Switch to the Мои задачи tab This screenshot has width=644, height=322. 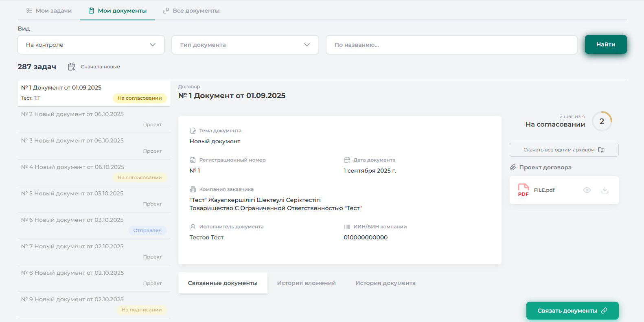49,11
